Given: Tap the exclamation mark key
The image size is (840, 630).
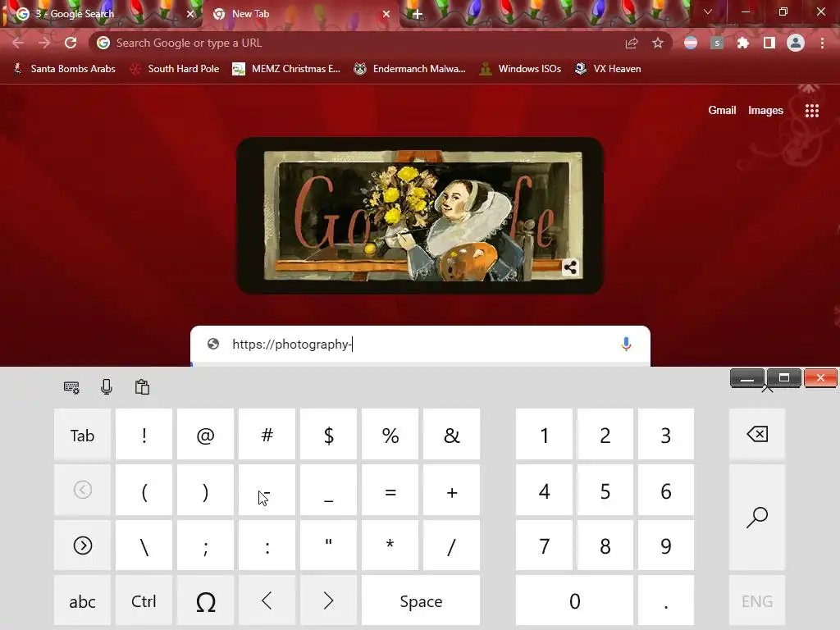Looking at the screenshot, I should (144, 435).
